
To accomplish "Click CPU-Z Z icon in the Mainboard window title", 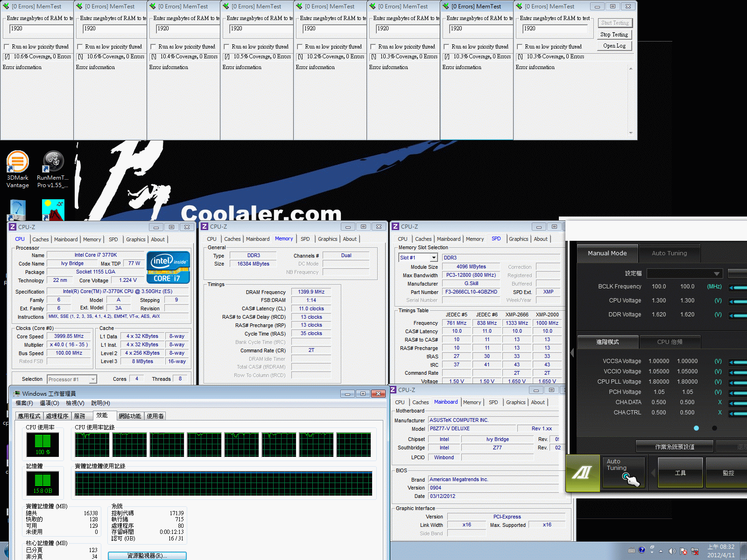I will pos(393,390).
